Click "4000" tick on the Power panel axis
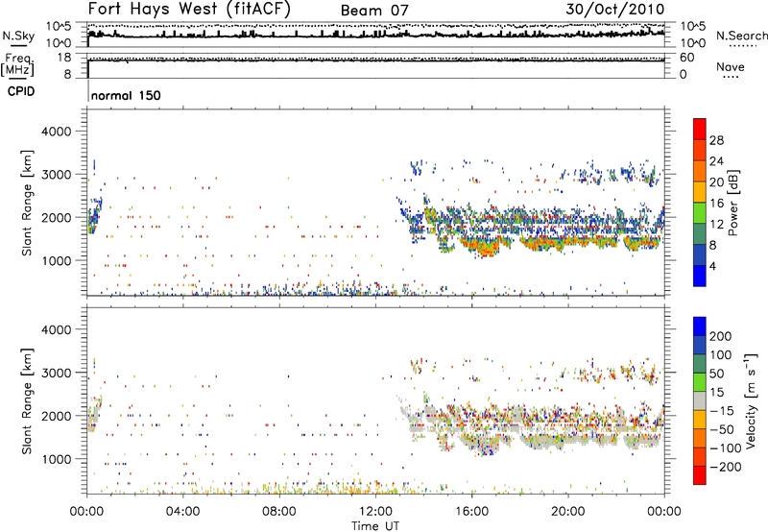The height and width of the screenshot is (532, 768). pyautogui.click(x=56, y=132)
